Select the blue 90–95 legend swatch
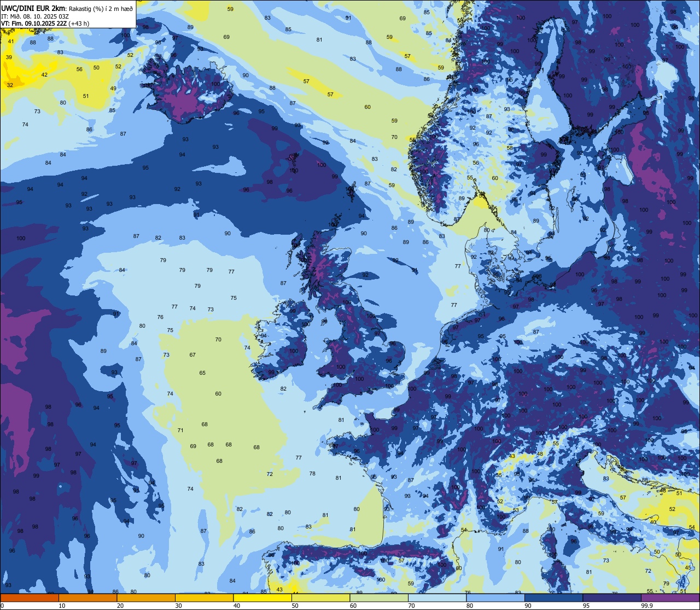The image size is (700, 610). coord(553,597)
